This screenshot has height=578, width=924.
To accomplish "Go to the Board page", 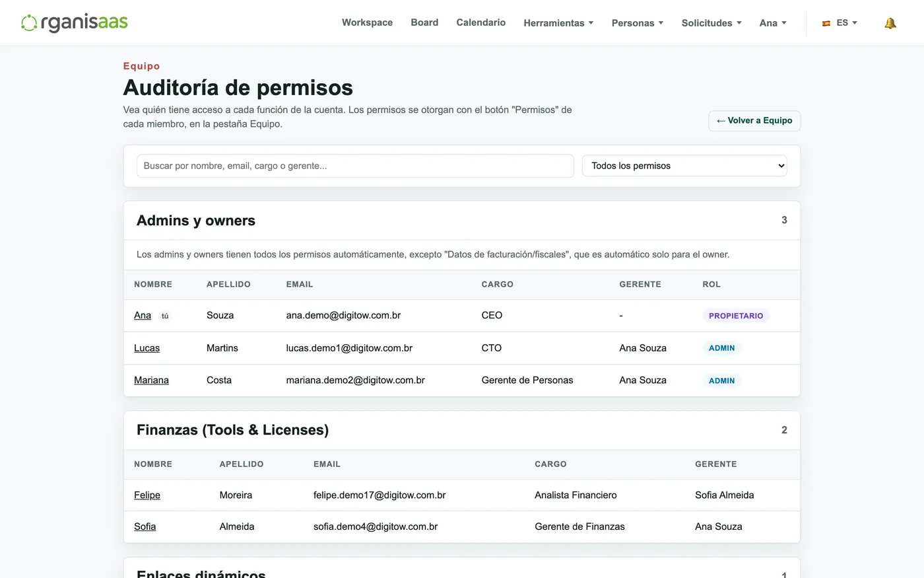I will 424,22.
